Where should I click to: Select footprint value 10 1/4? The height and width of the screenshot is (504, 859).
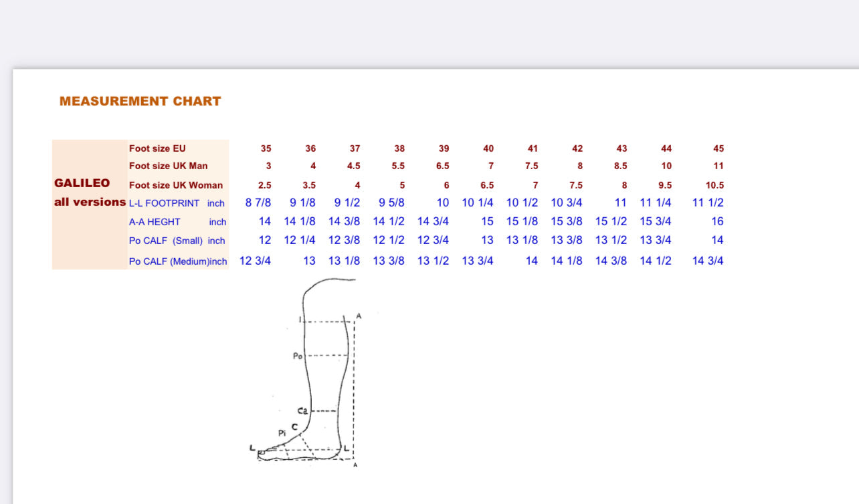[x=478, y=203]
